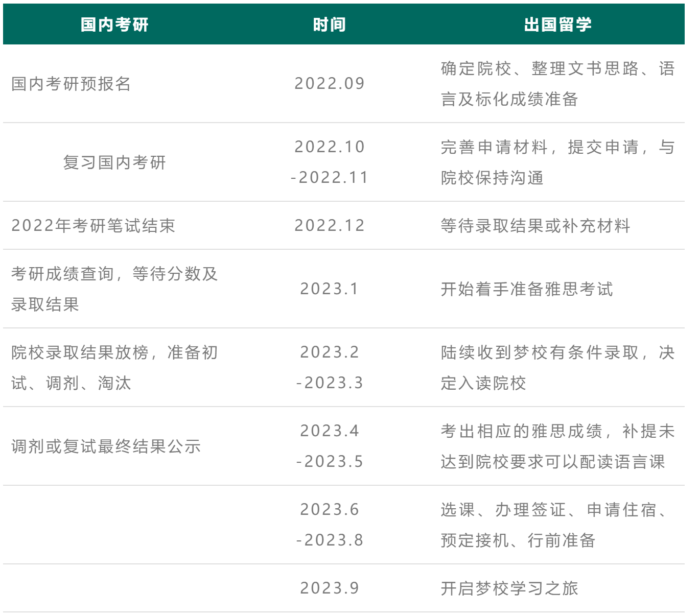Select the 2022.10-2022.11 date range cell

coord(330,162)
